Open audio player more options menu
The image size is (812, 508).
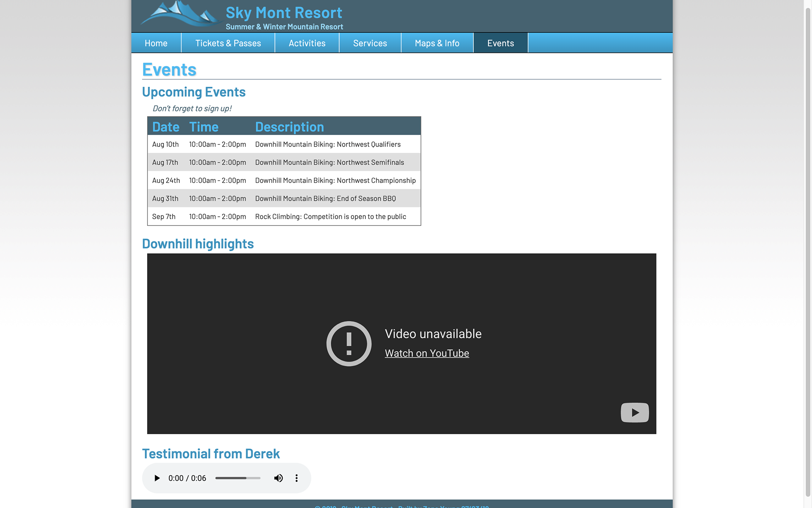296,478
